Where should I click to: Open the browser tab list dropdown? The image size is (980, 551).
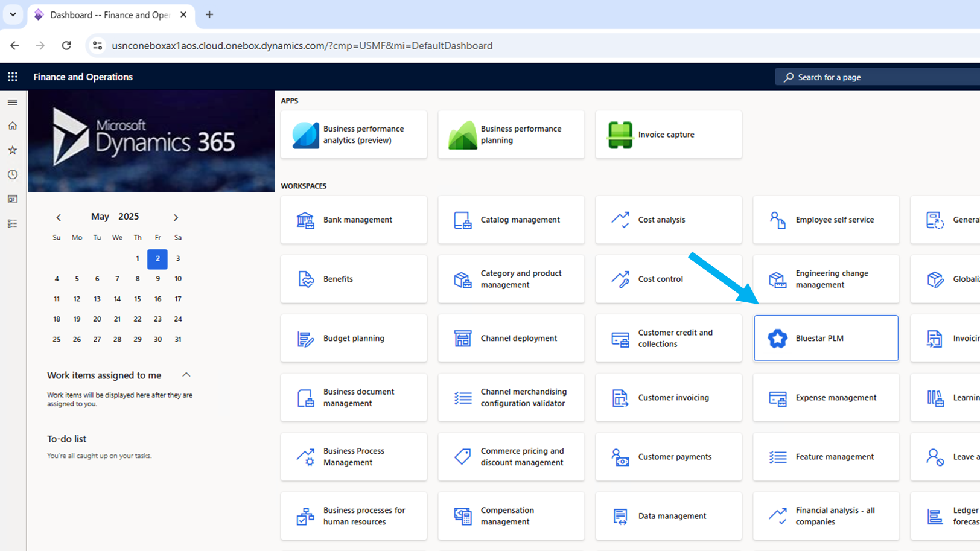click(13, 14)
